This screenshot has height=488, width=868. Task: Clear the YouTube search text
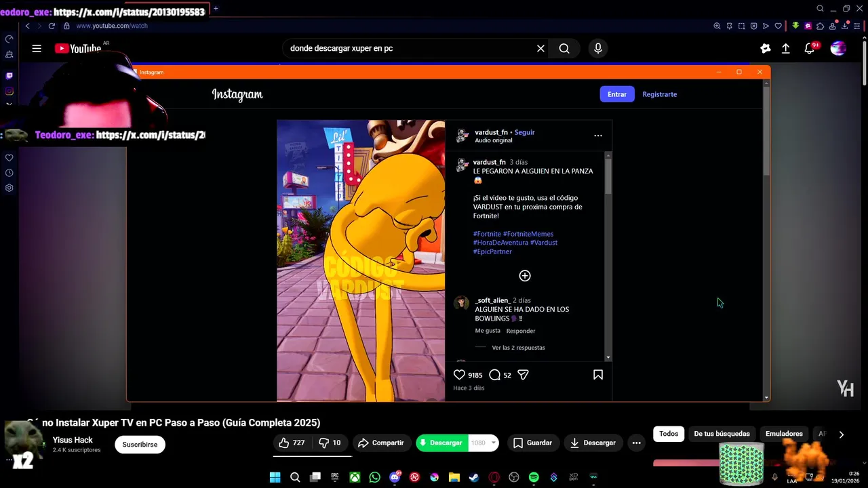click(540, 48)
